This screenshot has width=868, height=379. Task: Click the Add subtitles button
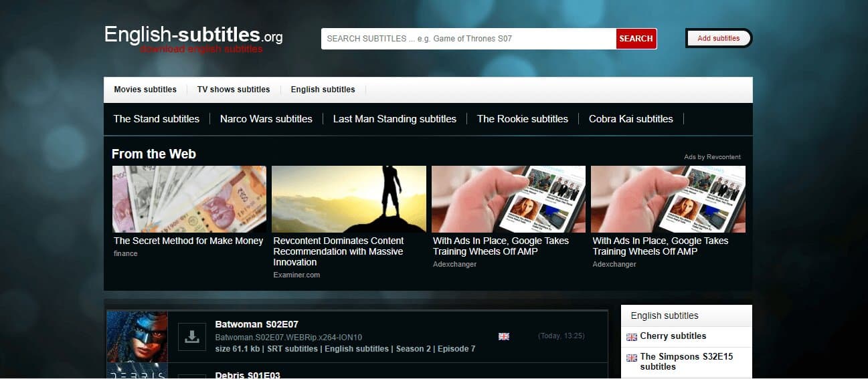point(719,38)
